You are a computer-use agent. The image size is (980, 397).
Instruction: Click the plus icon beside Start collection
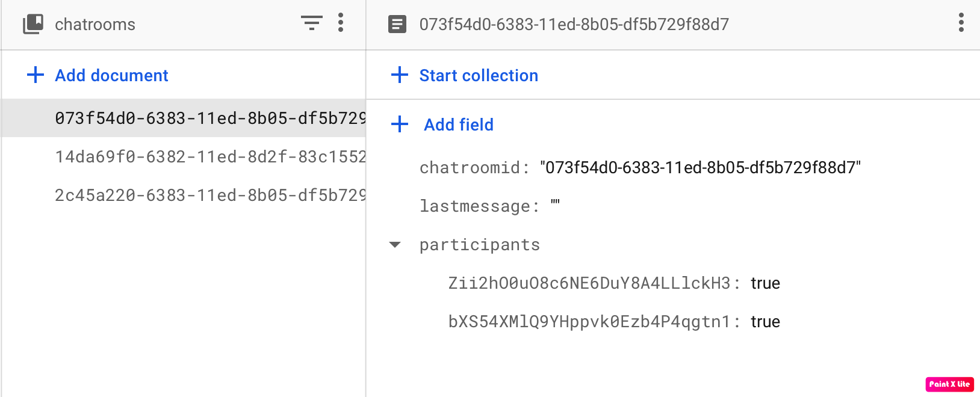pyautogui.click(x=400, y=75)
